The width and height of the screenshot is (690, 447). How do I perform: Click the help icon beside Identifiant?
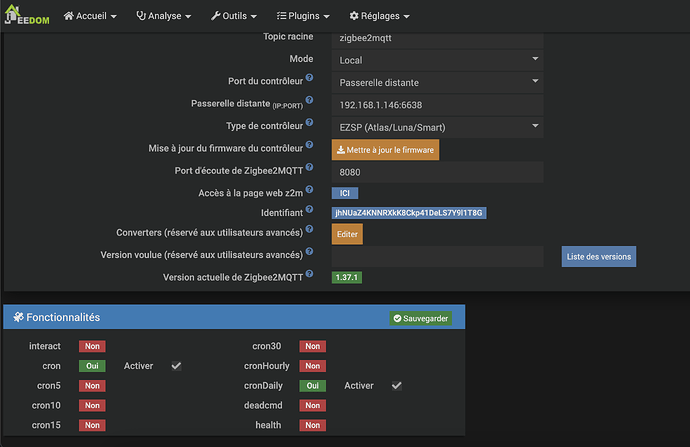point(309,211)
